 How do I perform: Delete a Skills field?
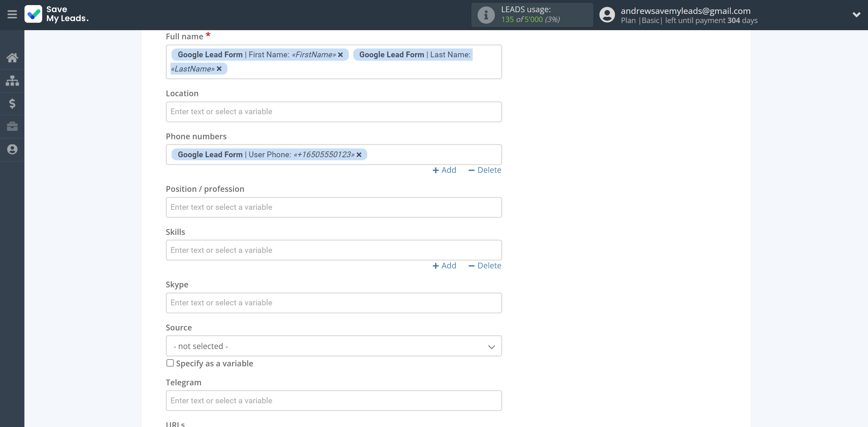tap(485, 266)
